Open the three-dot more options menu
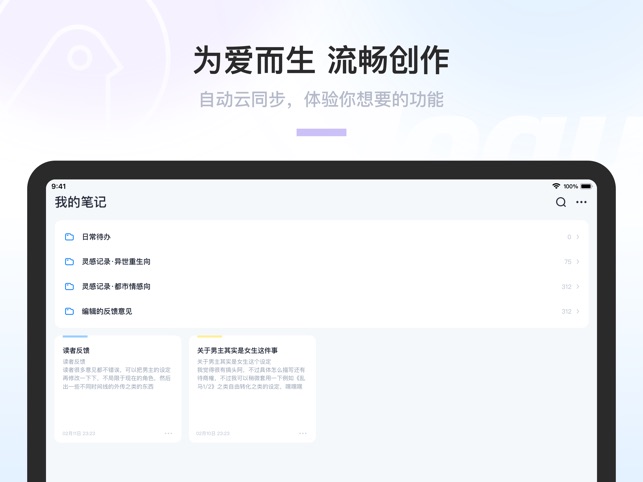 point(581,202)
